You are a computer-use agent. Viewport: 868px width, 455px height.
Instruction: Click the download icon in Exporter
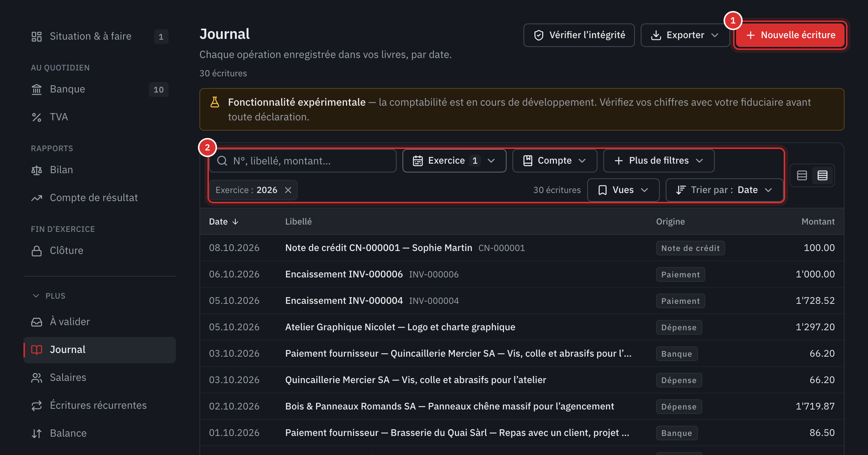[x=656, y=35]
